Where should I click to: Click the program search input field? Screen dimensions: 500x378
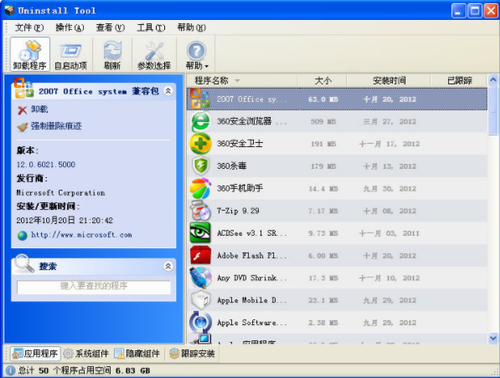(94, 286)
